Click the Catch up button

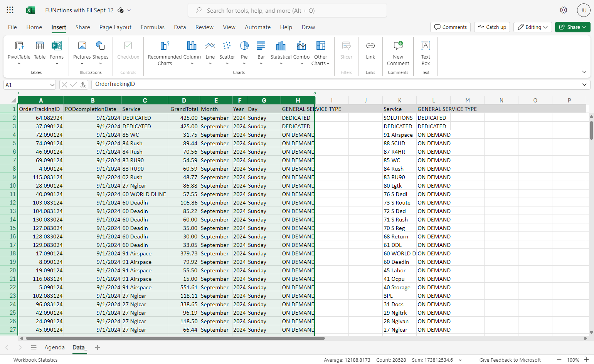pyautogui.click(x=492, y=27)
